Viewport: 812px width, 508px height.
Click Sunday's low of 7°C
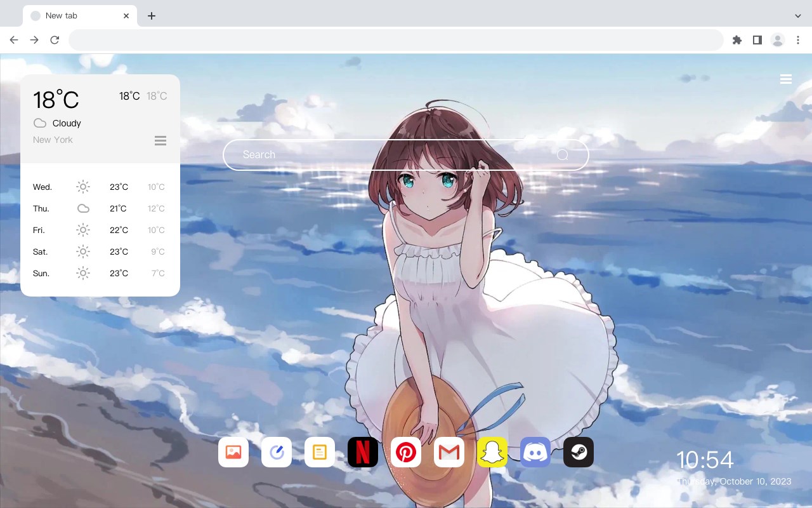pyautogui.click(x=158, y=273)
